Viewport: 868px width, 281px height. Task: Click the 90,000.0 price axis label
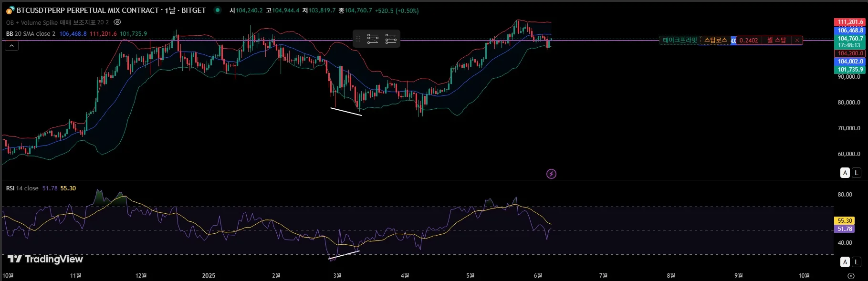[849, 77]
